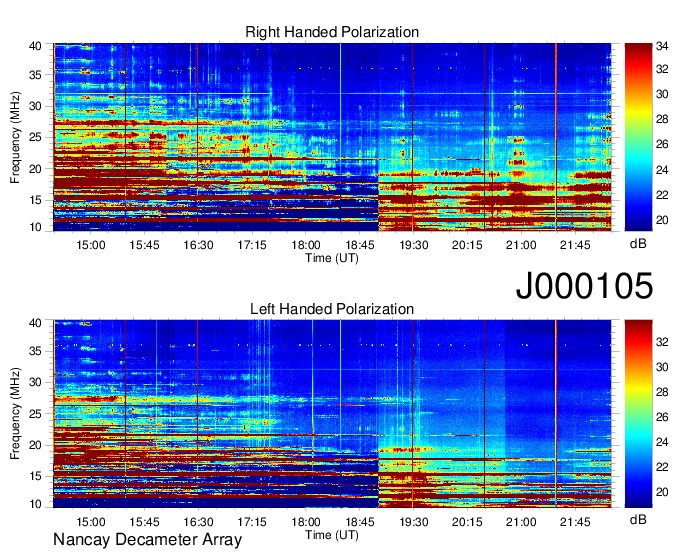Viewport: 680px width, 552px height.
Task: Click the 18:45 time tick under upper plot
Action: click(x=360, y=245)
